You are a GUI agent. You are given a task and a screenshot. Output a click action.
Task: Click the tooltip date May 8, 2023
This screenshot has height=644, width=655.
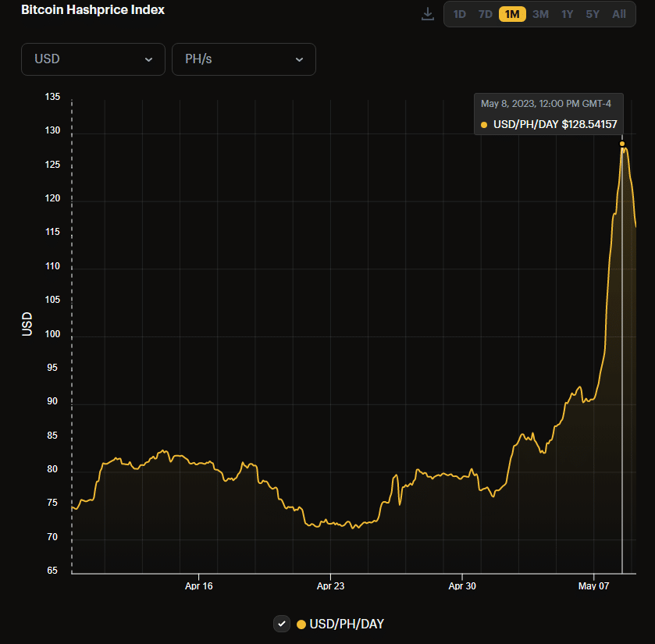(x=507, y=104)
